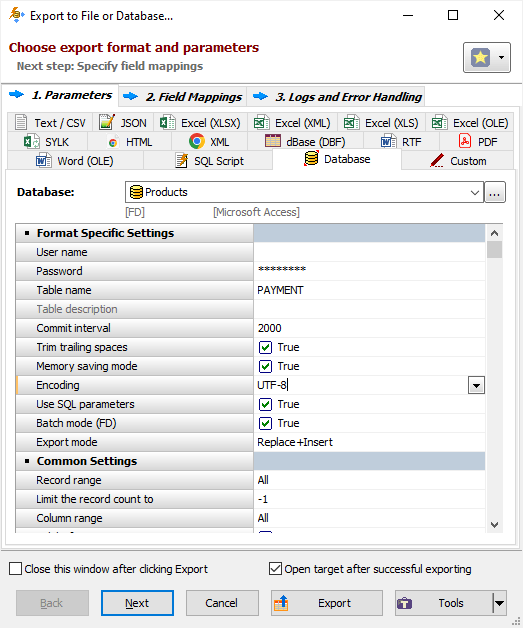Click the settings grid scroll down arrow
Viewport: 523px width, 628px height.
pos(495,525)
